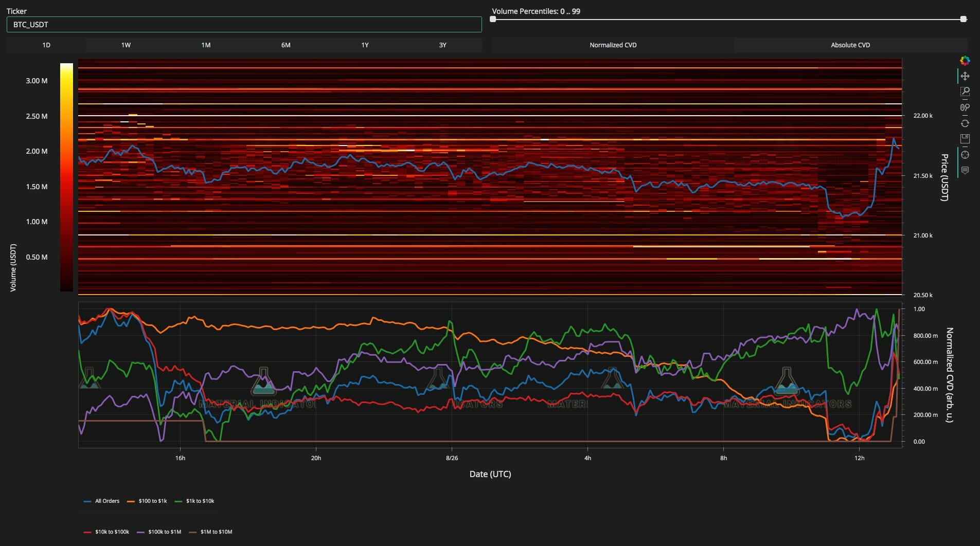This screenshot has height=546, width=980.
Task: Select the 6M timeframe
Action: click(286, 45)
